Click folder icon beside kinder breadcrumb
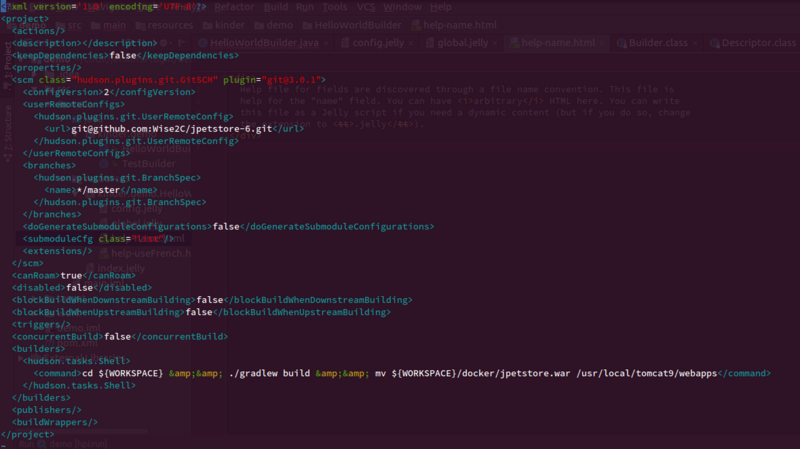This screenshot has height=449, width=800. click(x=208, y=26)
